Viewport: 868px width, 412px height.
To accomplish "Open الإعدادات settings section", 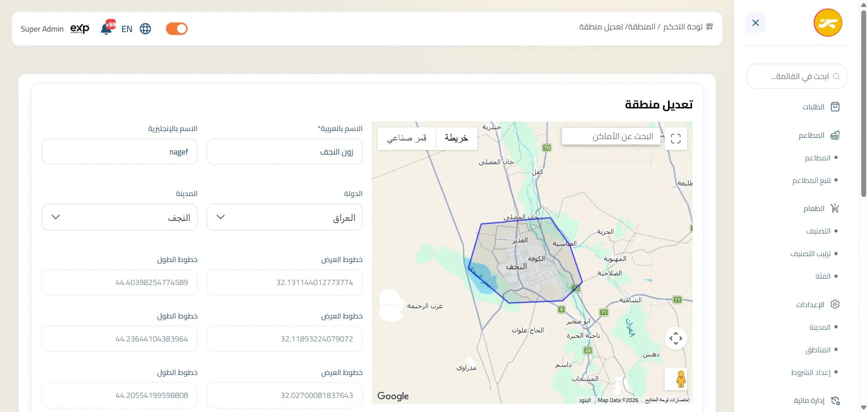I will [810, 304].
